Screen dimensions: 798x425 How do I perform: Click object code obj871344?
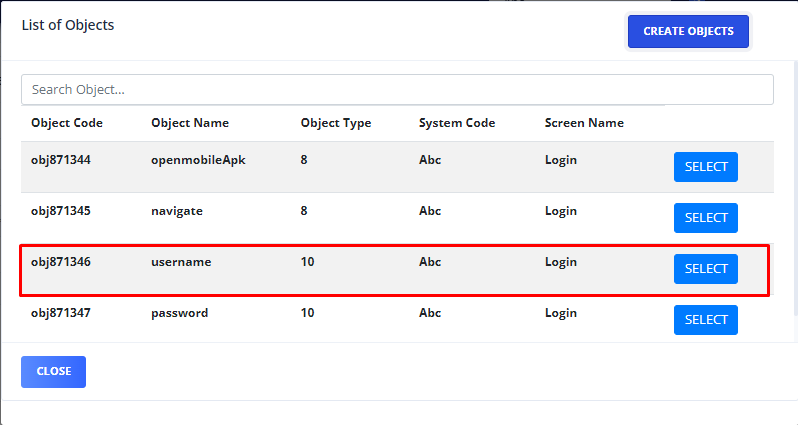[x=61, y=160]
